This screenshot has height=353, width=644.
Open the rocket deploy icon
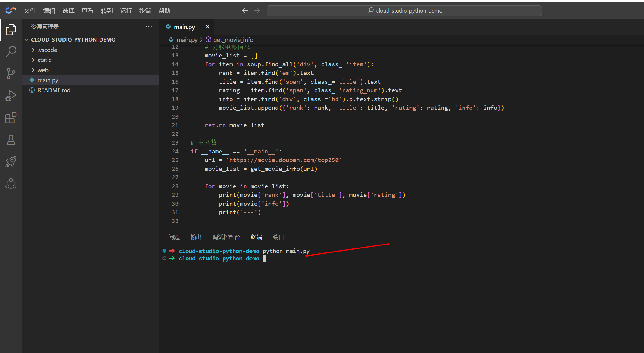pos(11,162)
